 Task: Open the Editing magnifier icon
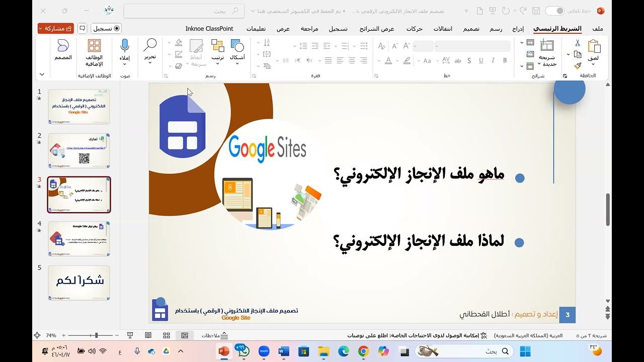click(x=150, y=45)
